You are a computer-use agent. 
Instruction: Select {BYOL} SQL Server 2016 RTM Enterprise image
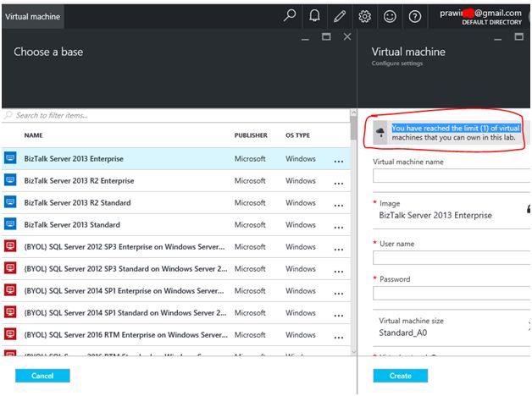176,335
